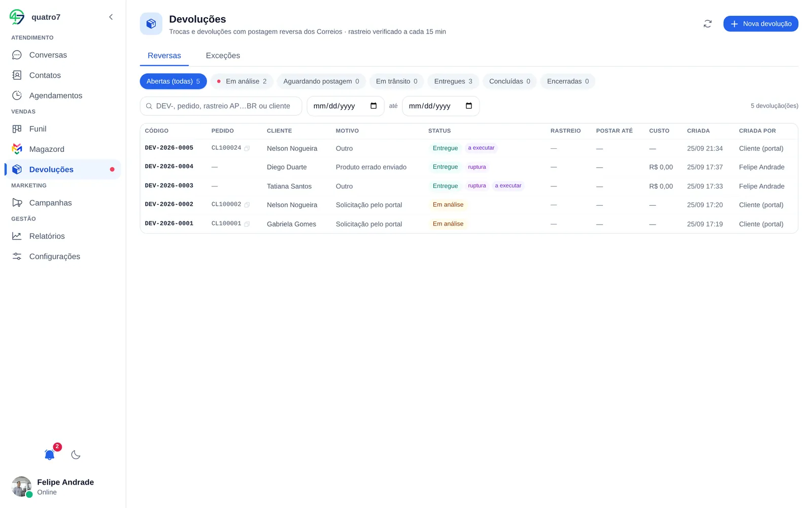The image size is (812, 508).
Task: Sort by the Criada column header
Action: tap(698, 131)
